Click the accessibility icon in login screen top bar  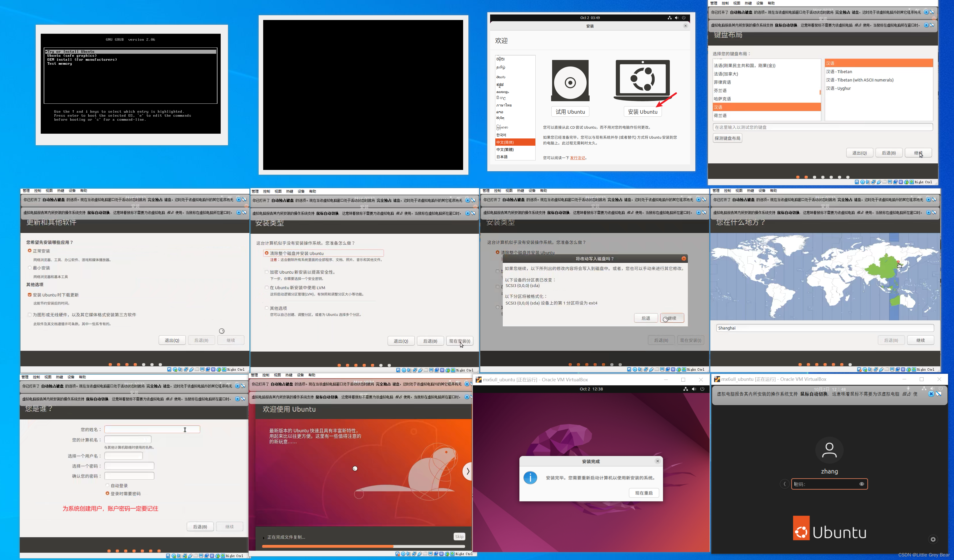click(908, 389)
